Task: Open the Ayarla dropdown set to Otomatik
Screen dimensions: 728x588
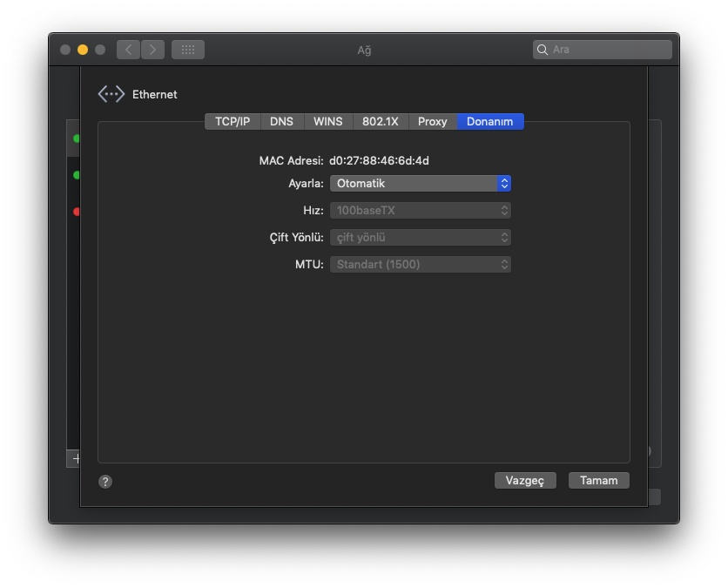Action: [420, 184]
